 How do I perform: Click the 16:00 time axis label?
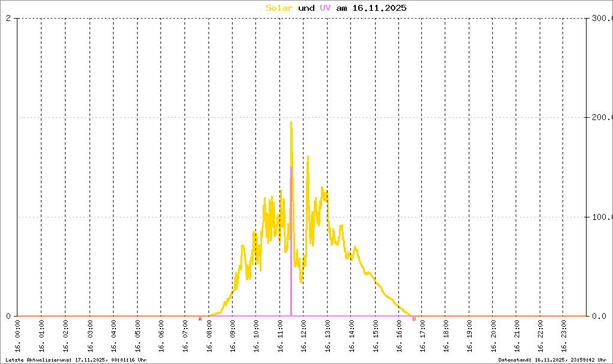399,336
